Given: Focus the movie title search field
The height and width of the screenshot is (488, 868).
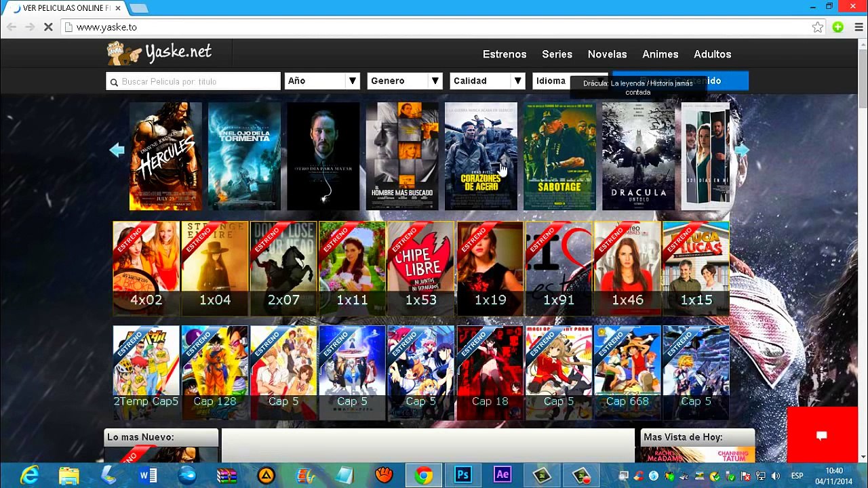Looking at the screenshot, I should (193, 81).
